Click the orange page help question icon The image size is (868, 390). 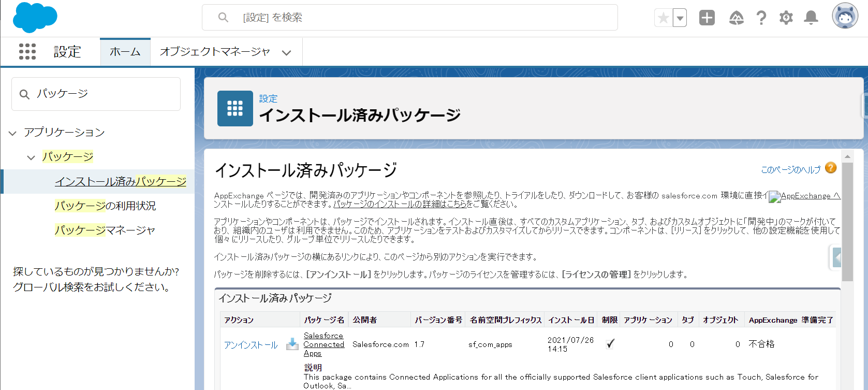pyautogui.click(x=831, y=168)
